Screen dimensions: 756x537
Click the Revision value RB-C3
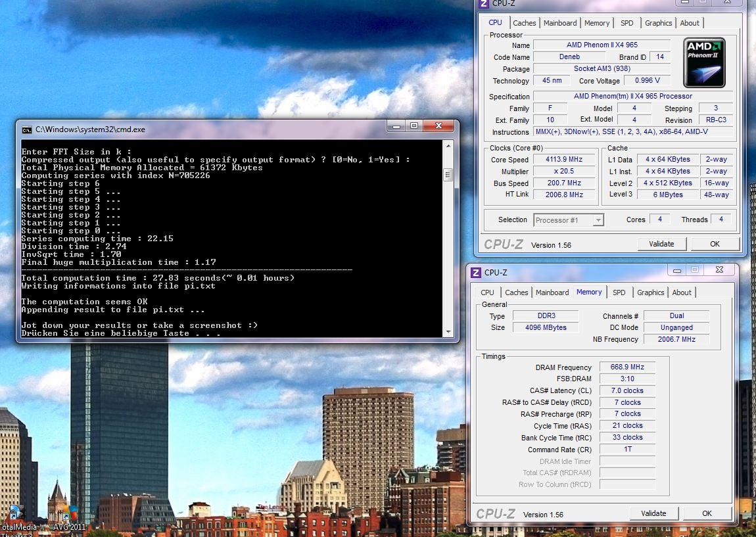point(716,120)
